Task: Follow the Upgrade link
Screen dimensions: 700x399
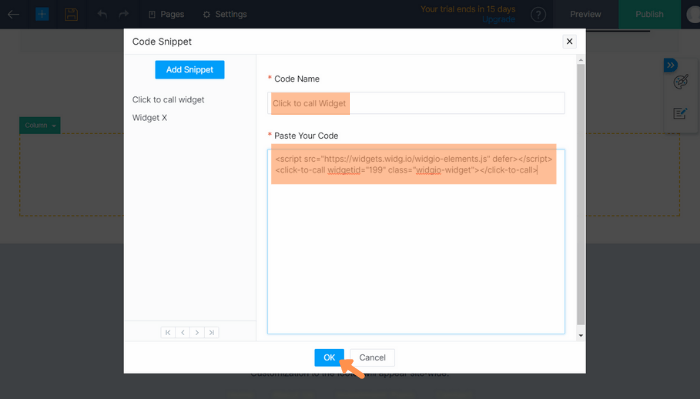Action: pos(499,20)
